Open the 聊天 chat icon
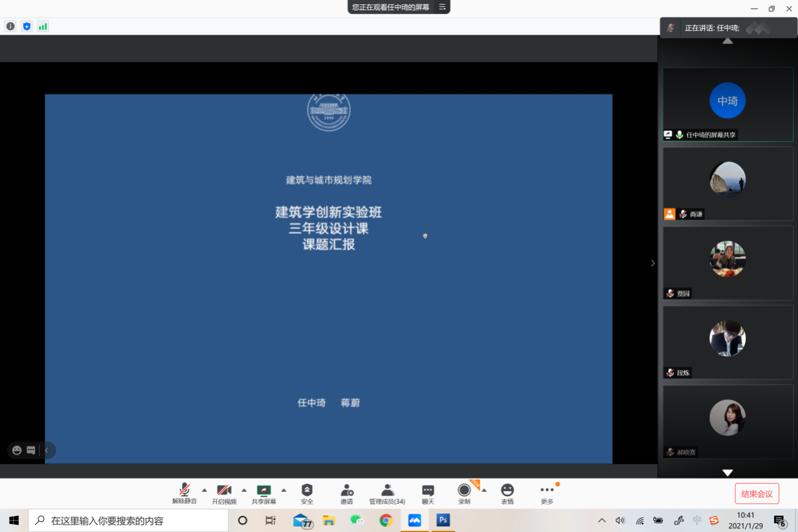 click(428, 490)
